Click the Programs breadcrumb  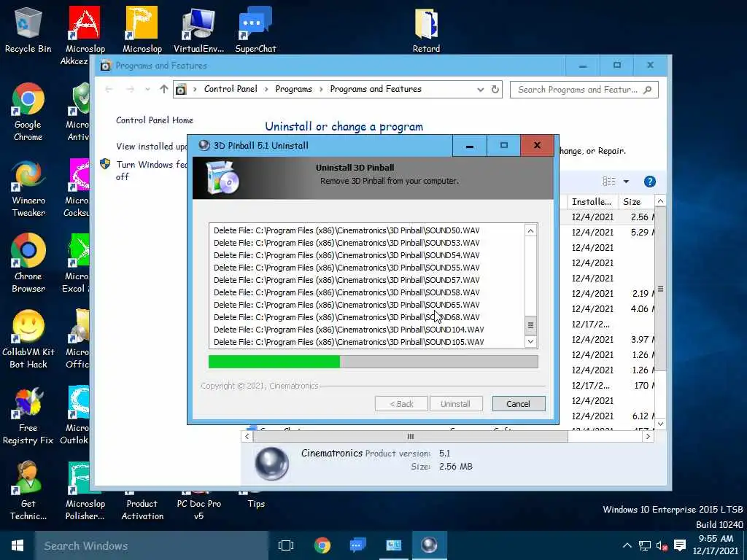293,89
